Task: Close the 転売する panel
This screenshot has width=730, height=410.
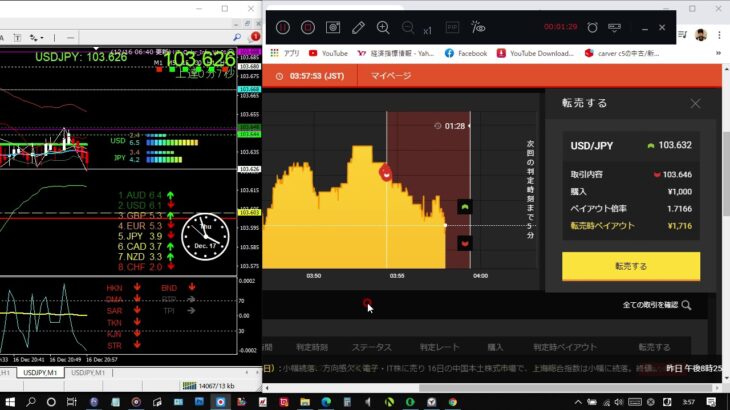Action: tap(695, 103)
